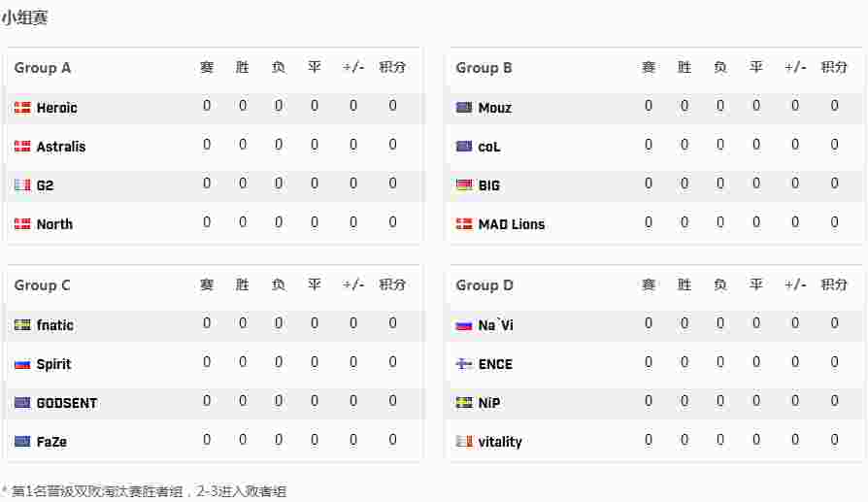Click the German flag next to BIG
The width and height of the screenshot is (868, 502).
(464, 184)
